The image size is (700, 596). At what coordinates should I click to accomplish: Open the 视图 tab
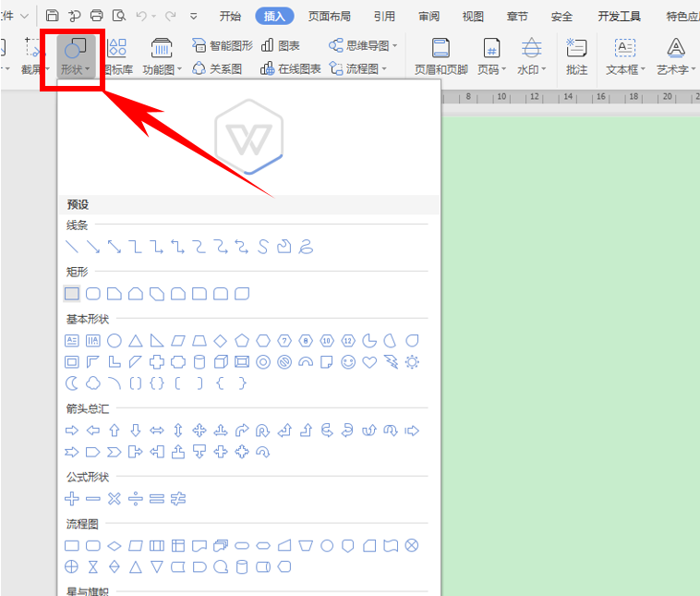tap(473, 17)
